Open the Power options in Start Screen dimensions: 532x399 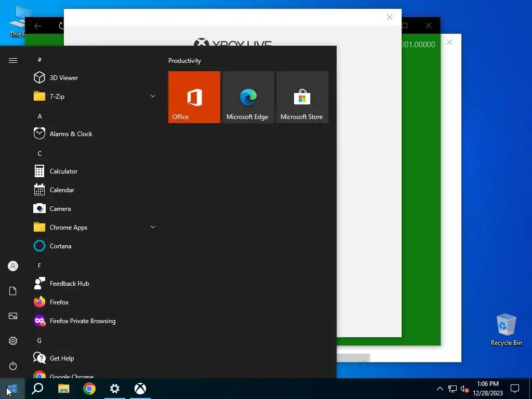pyautogui.click(x=13, y=366)
